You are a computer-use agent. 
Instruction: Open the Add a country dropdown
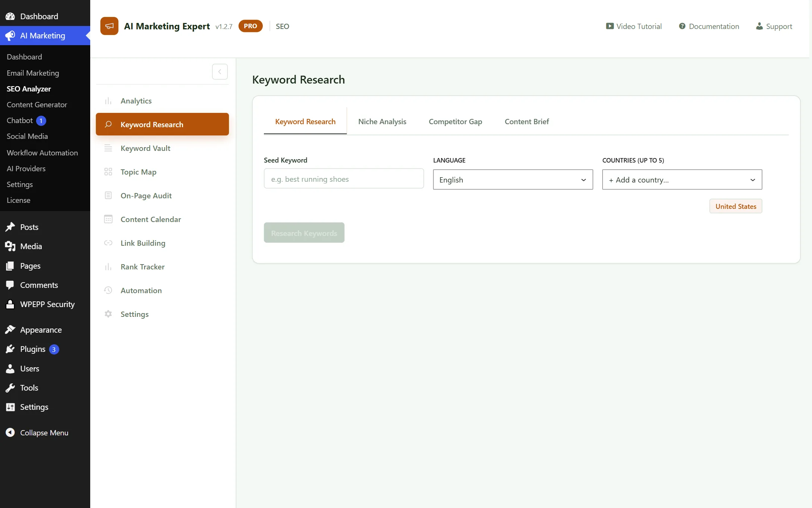point(682,179)
